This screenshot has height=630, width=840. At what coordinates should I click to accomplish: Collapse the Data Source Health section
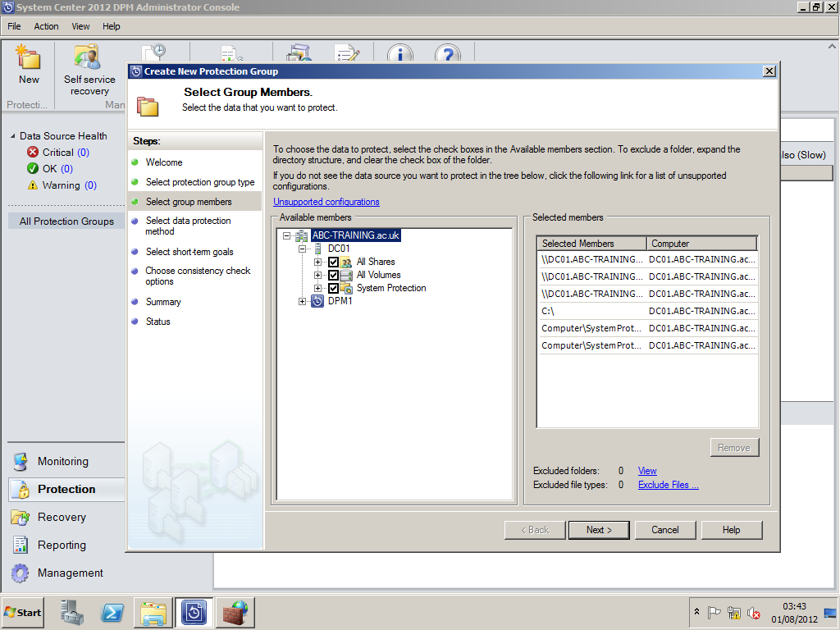pos(13,136)
